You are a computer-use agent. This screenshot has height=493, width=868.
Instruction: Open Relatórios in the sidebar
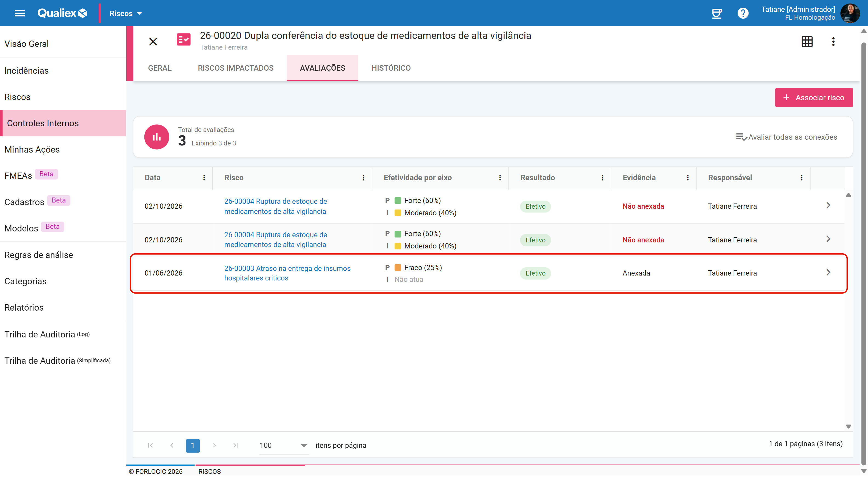pos(63,307)
